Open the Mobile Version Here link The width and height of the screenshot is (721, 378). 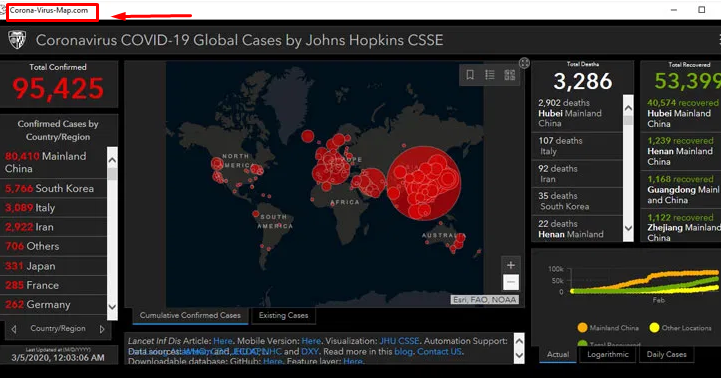pos(311,341)
